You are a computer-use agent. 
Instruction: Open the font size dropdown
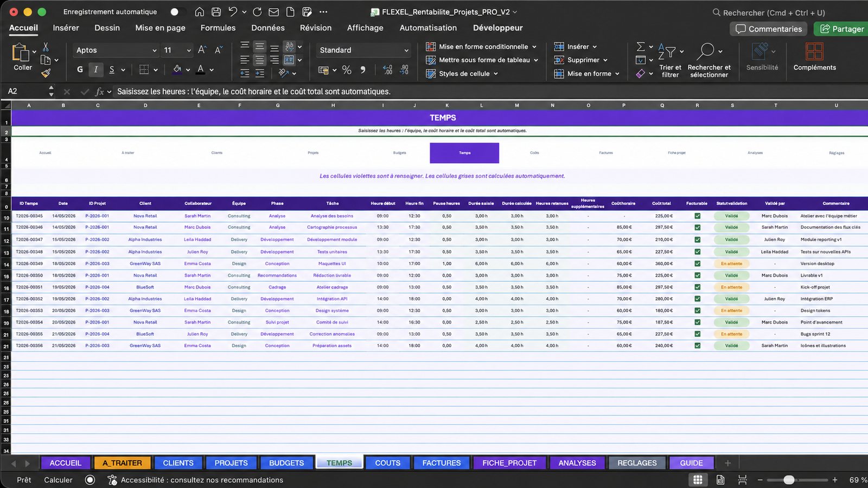point(189,50)
